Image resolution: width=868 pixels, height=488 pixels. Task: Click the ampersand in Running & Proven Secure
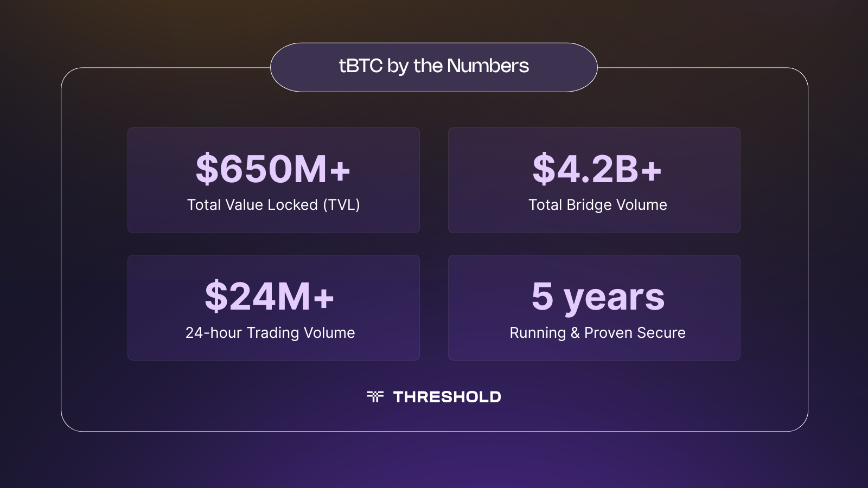575,333
